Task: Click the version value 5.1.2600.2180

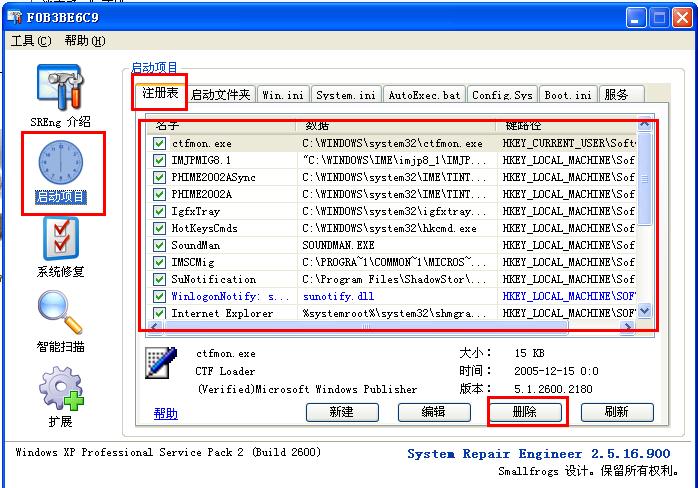Action: [x=553, y=389]
